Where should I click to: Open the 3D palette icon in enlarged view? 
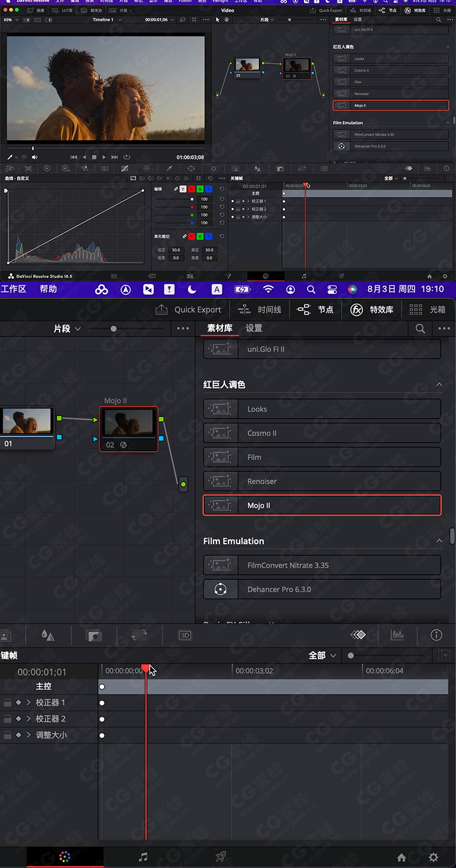[185, 635]
